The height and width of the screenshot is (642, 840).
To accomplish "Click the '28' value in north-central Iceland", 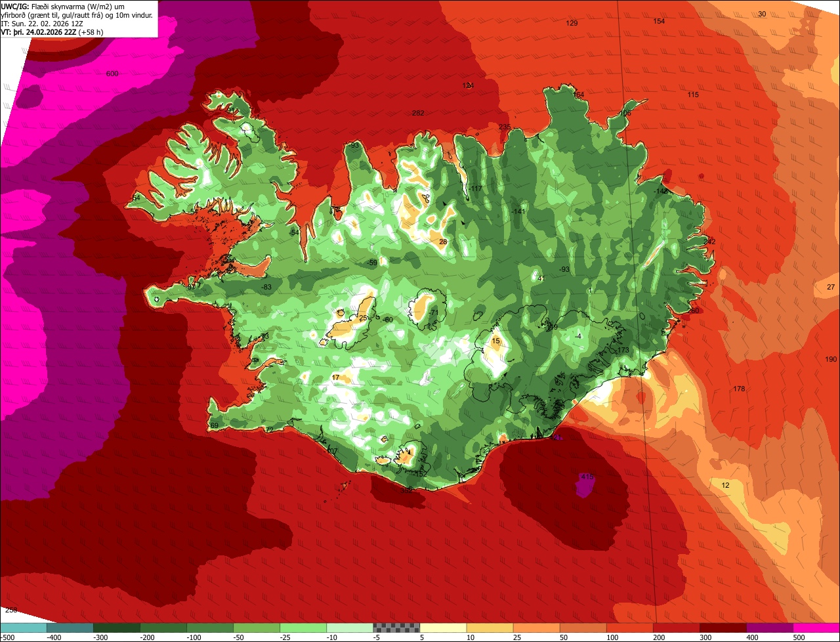I will pyautogui.click(x=443, y=242).
